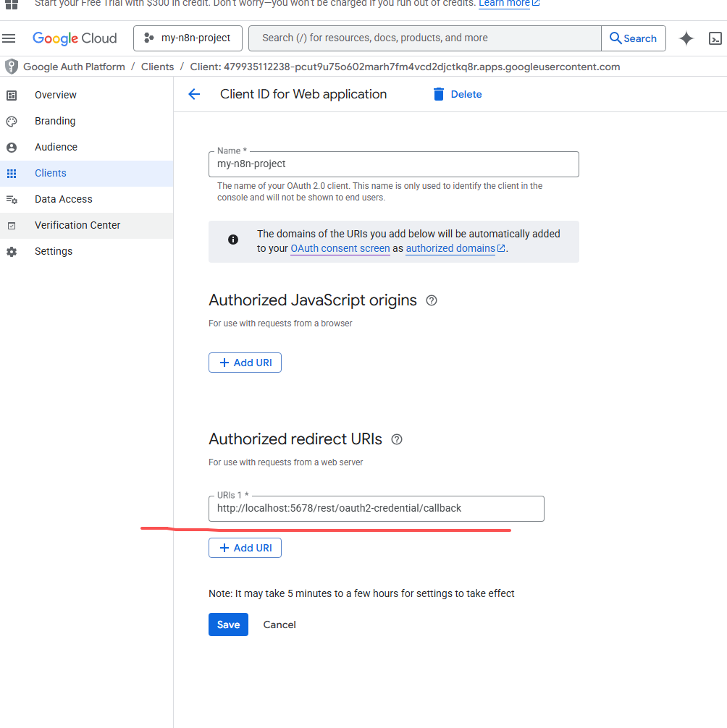This screenshot has height=728, width=727.
Task: Select Overview in the sidebar
Action: click(55, 95)
